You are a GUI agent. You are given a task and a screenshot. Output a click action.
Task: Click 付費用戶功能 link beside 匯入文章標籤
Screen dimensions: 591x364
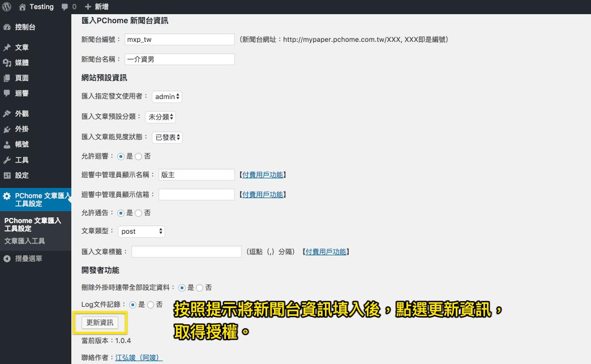(326, 252)
